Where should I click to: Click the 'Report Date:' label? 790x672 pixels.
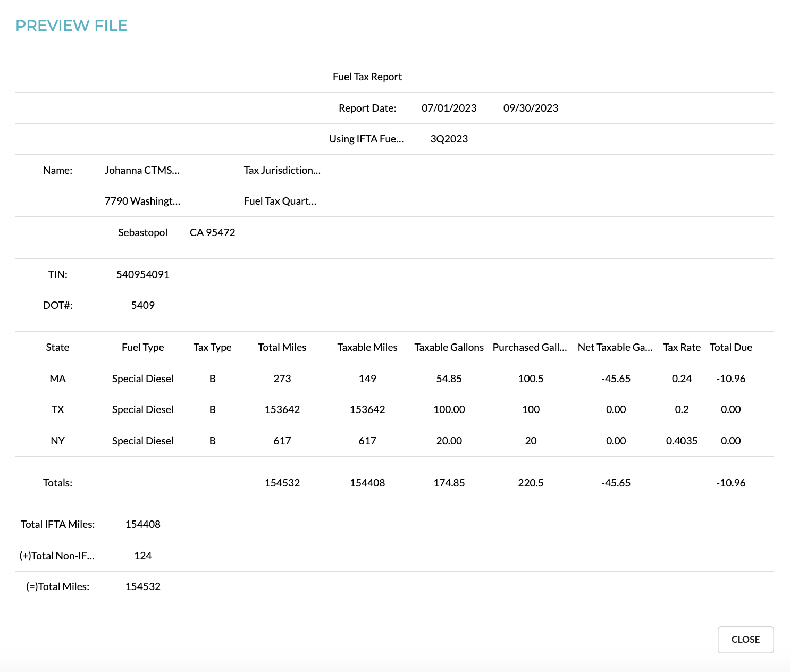click(367, 108)
